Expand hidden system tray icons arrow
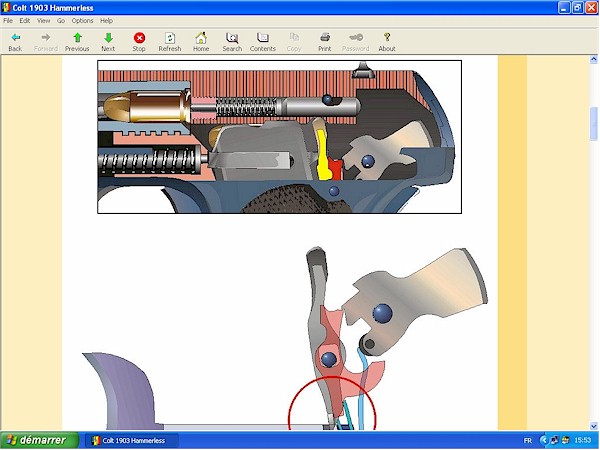Screen dimensions: 600x450 tap(543, 440)
